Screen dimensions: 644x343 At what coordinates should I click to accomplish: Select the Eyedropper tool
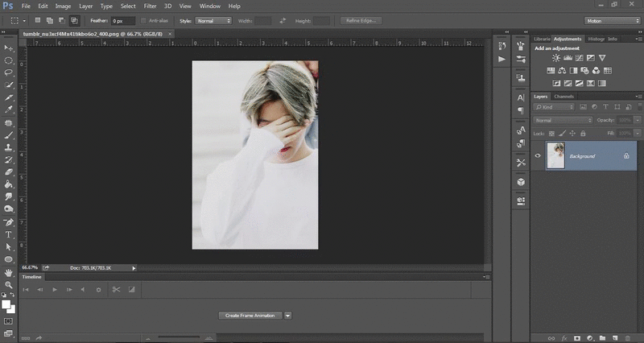[x=9, y=109]
